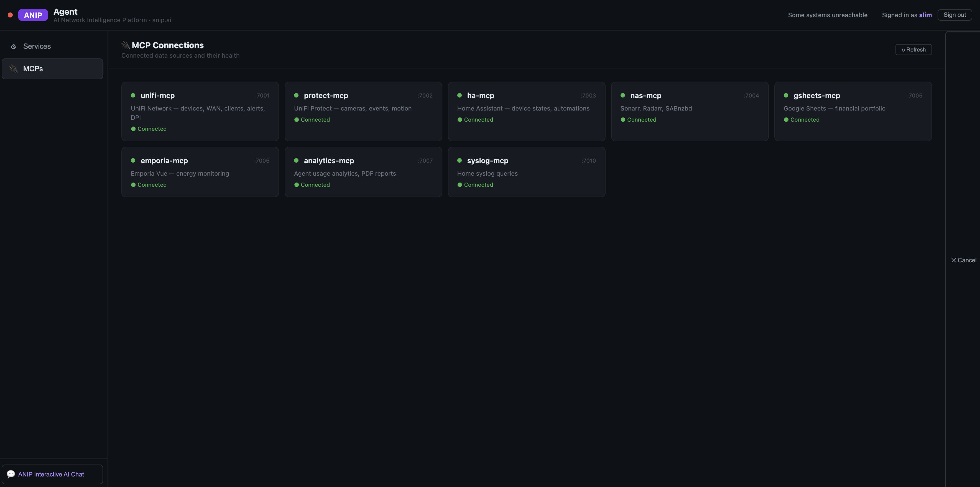Click Connected status on gsheets-mcp card
The image size is (980, 487).
click(x=802, y=119)
